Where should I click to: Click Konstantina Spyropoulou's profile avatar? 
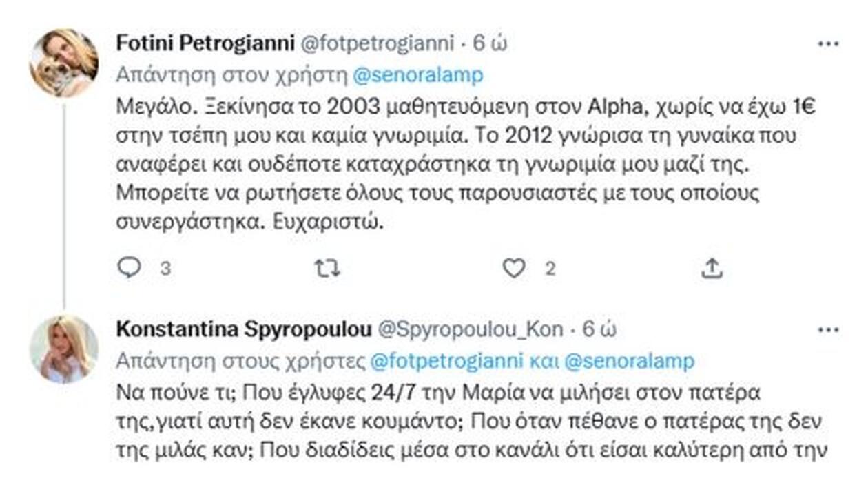(65, 348)
